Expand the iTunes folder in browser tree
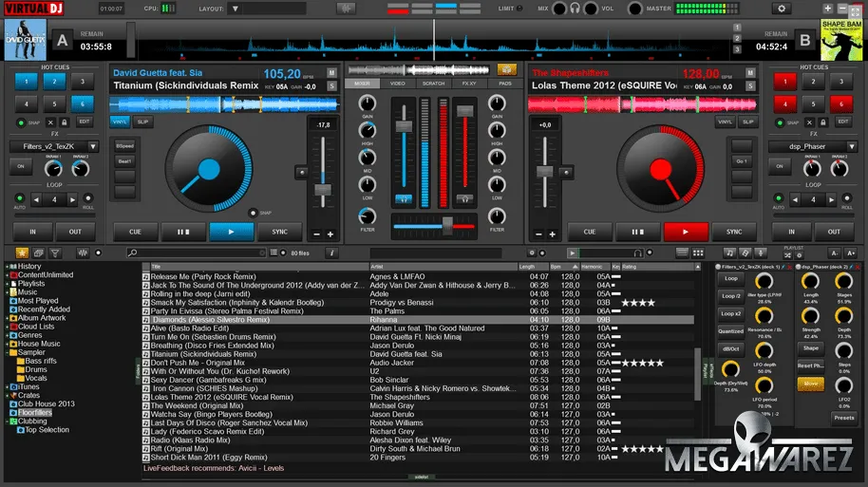Screen dimensions: 868x487 pyautogui.click(x=8, y=386)
